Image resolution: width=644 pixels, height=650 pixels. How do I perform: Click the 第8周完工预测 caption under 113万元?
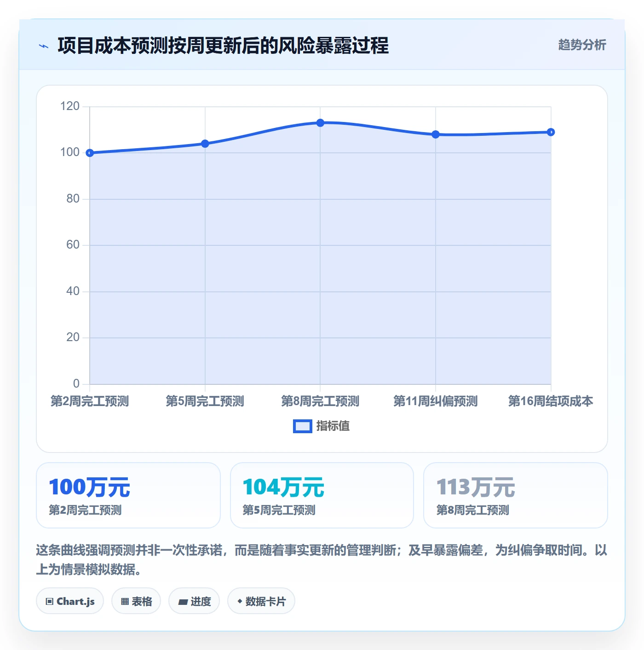(472, 510)
